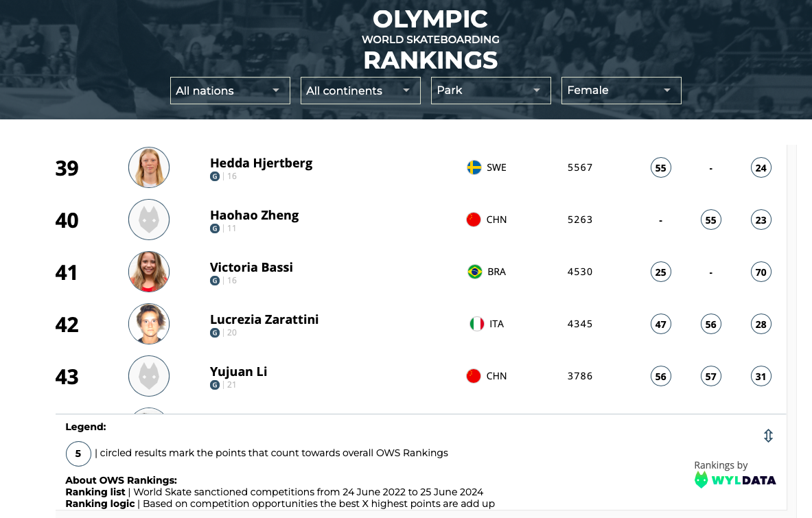Click circled result 70 for Victoria Bassi
The image size is (812, 518).
pos(761,272)
